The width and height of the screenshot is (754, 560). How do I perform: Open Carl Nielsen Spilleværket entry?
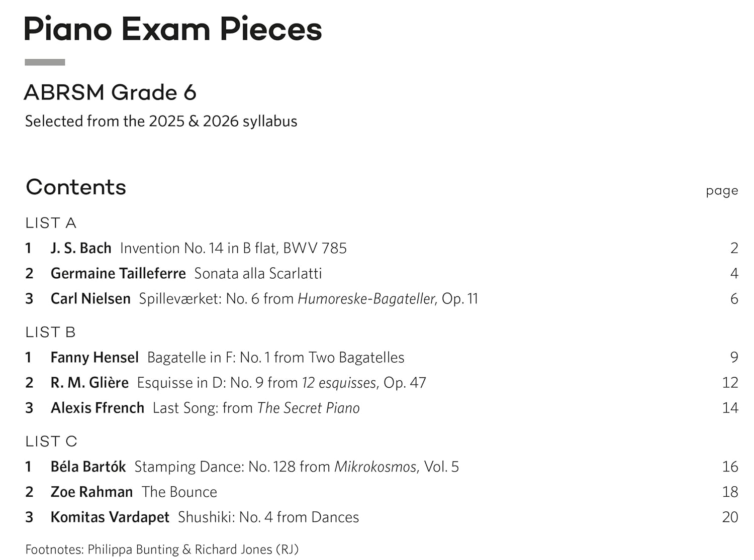click(382, 299)
